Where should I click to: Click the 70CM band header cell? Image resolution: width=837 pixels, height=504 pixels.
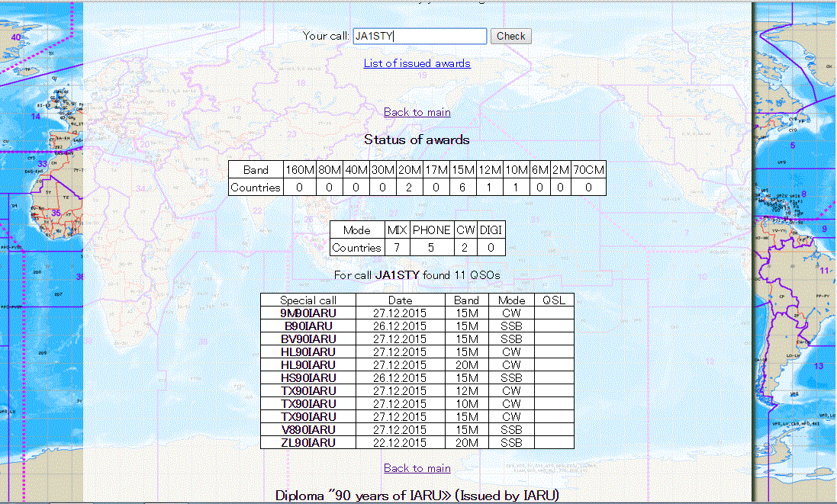pyautogui.click(x=588, y=170)
